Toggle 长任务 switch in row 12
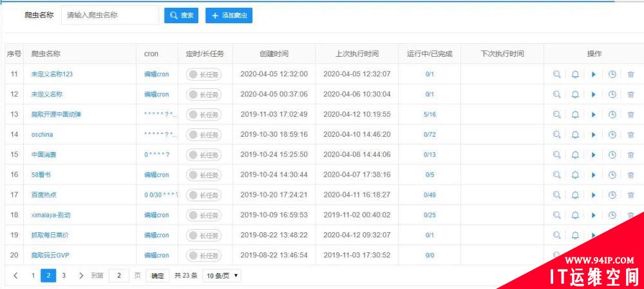This screenshot has height=289, width=644. (x=204, y=95)
